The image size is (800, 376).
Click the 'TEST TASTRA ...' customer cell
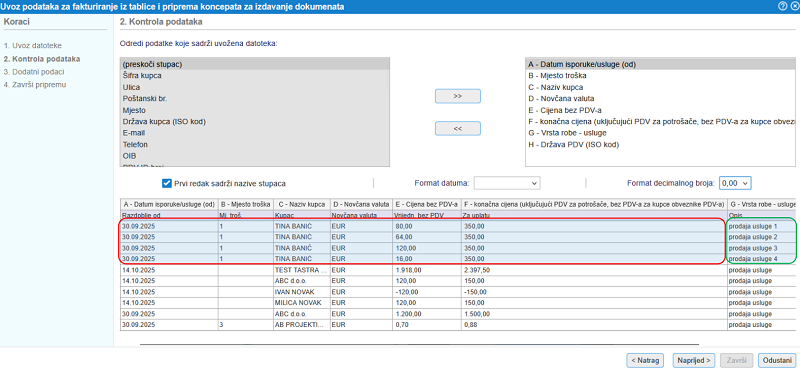click(x=302, y=269)
